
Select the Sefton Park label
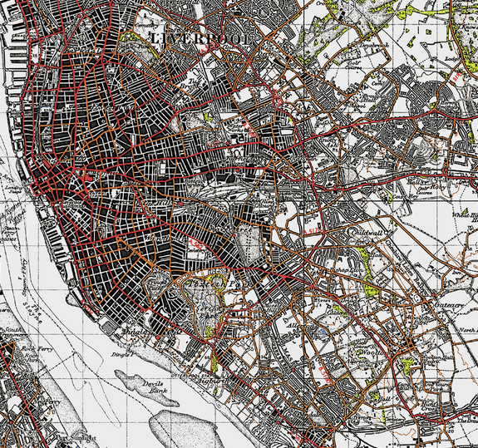pos(210,312)
